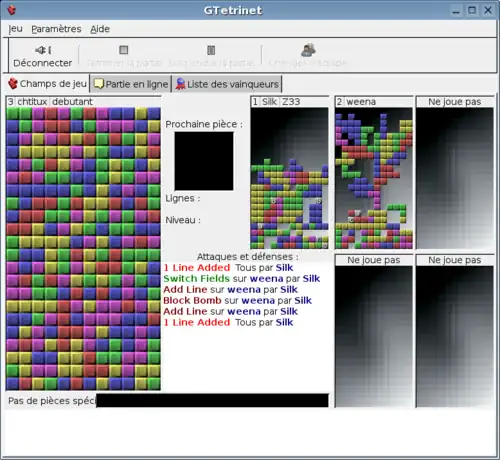Screen dimensions: 500x460
Task: Open the Aide menu
Action: click(x=100, y=29)
